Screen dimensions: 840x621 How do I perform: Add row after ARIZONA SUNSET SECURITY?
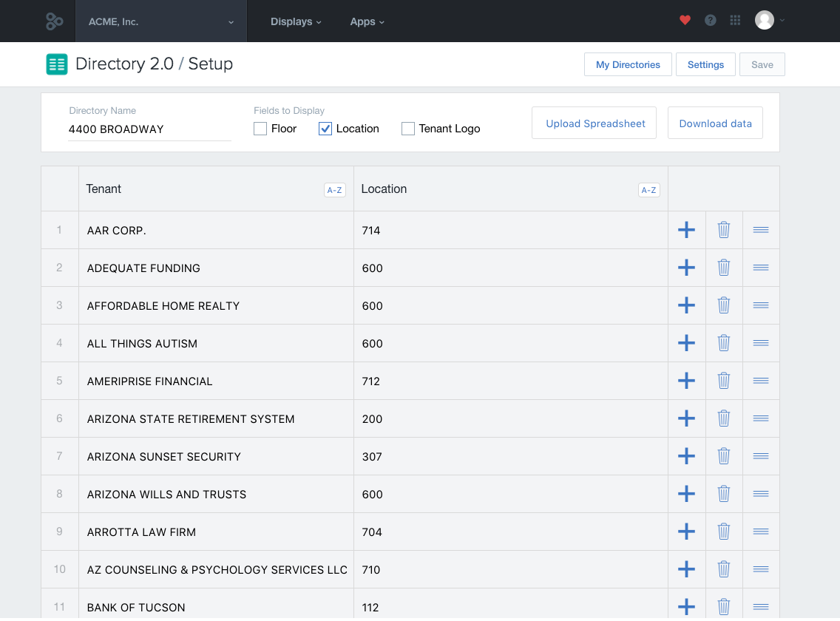[686, 456]
